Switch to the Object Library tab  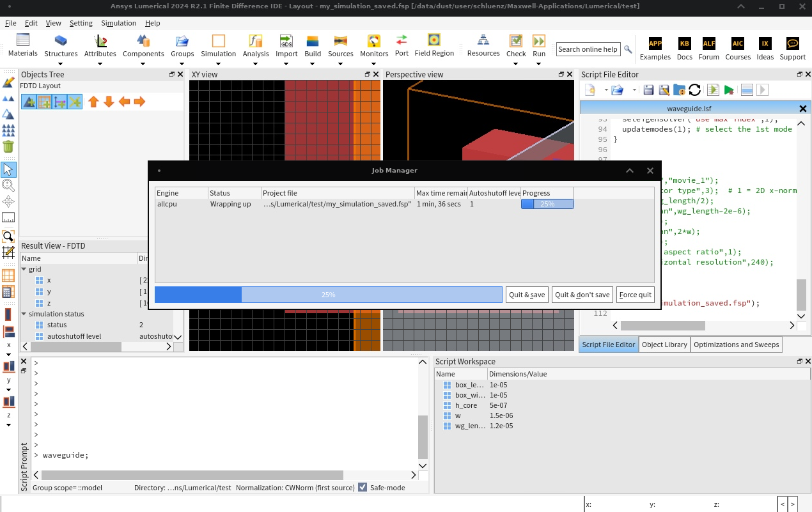click(664, 345)
